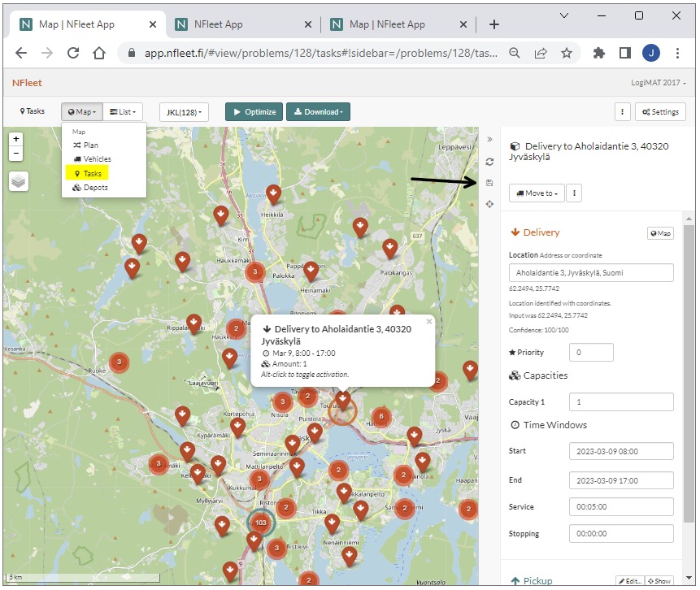700x590 pixels.
Task: Click the Optimize button
Action: pos(254,112)
